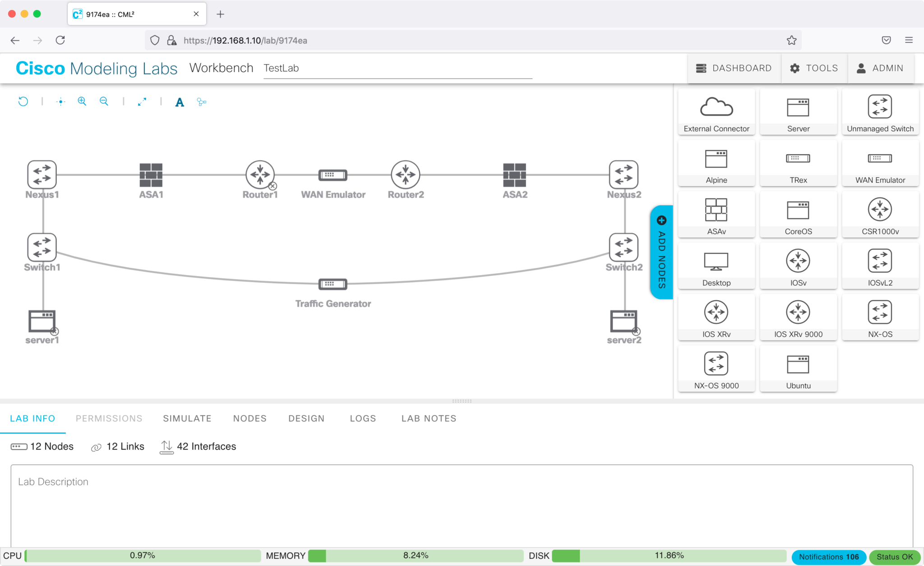Switch to the LAB NOTES tab
Viewport: 924px width, 566px height.
429,419
